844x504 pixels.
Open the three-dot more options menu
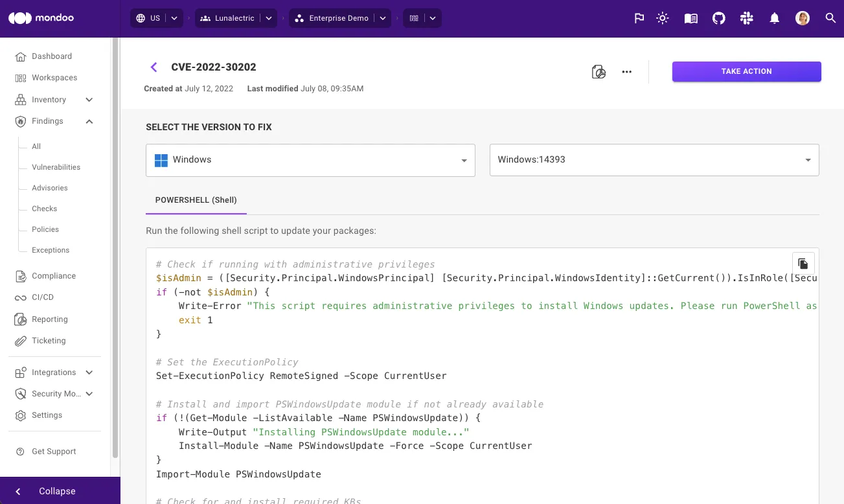[626, 72]
